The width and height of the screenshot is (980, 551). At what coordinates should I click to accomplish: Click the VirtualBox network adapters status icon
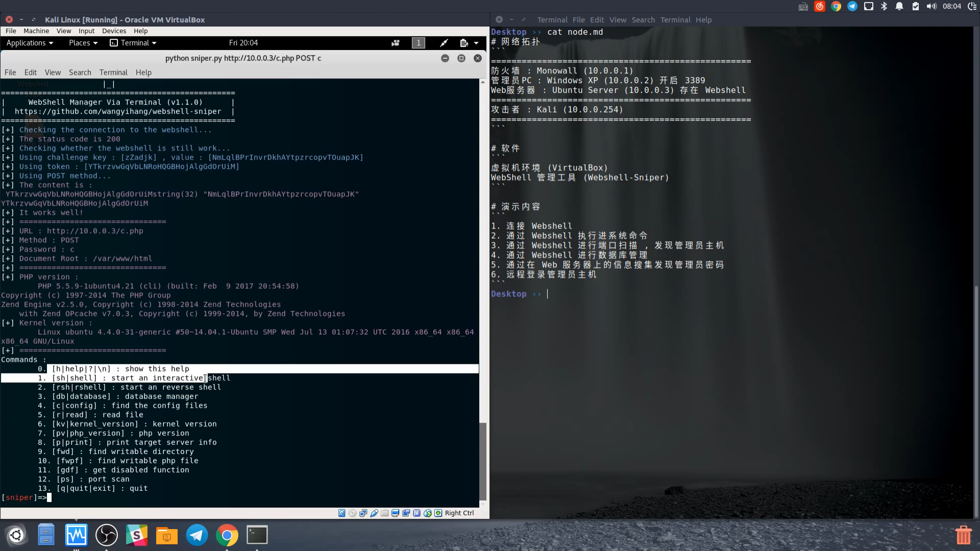click(x=363, y=513)
